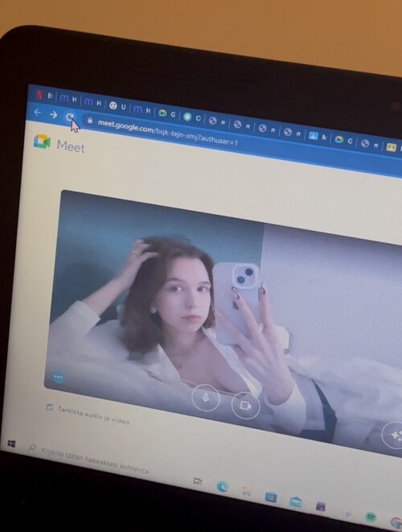The image size is (402, 532).
Task: Mute the microphone in preview
Action: click(x=206, y=398)
